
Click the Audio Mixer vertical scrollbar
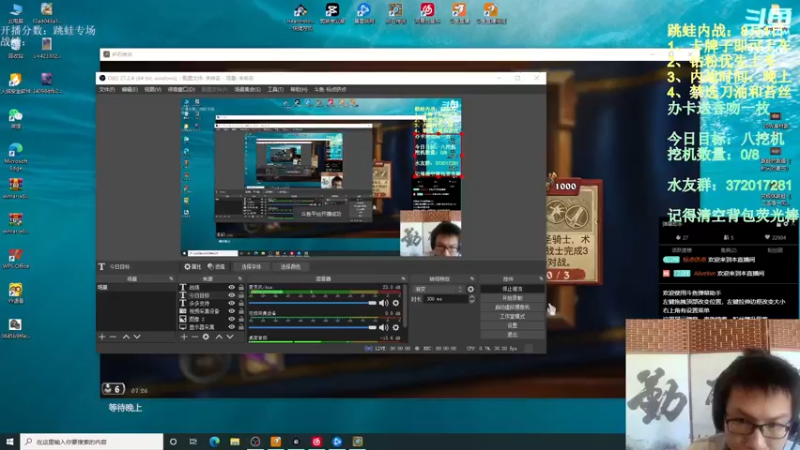(405, 306)
